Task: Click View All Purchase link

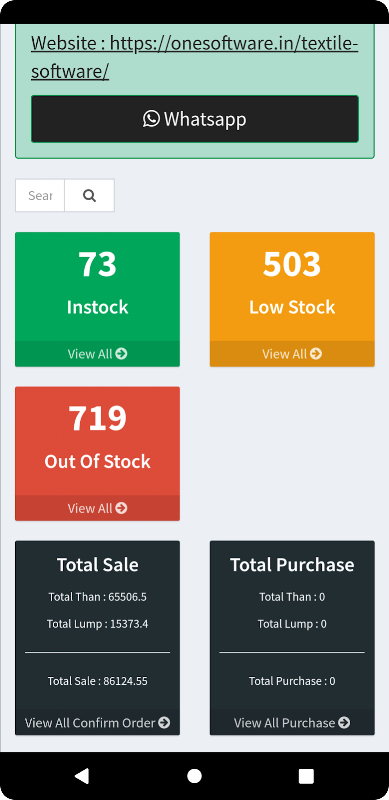Action: coord(292,722)
